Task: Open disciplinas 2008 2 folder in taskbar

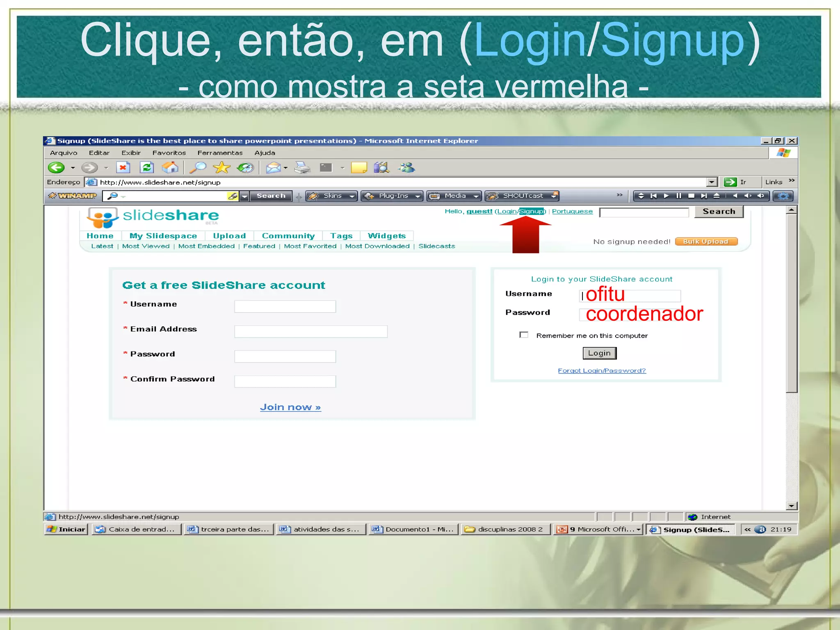Action: click(506, 530)
